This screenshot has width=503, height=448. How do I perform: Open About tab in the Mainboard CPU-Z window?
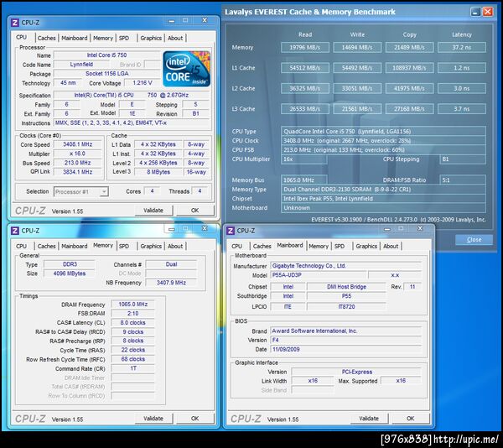click(391, 246)
